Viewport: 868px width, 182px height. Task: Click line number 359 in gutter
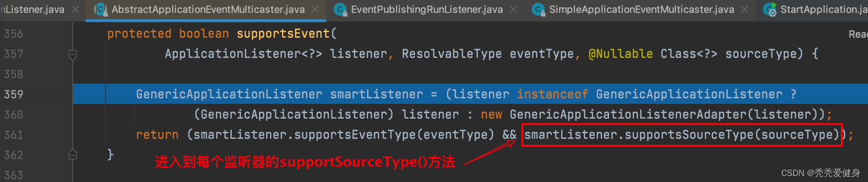click(14, 94)
